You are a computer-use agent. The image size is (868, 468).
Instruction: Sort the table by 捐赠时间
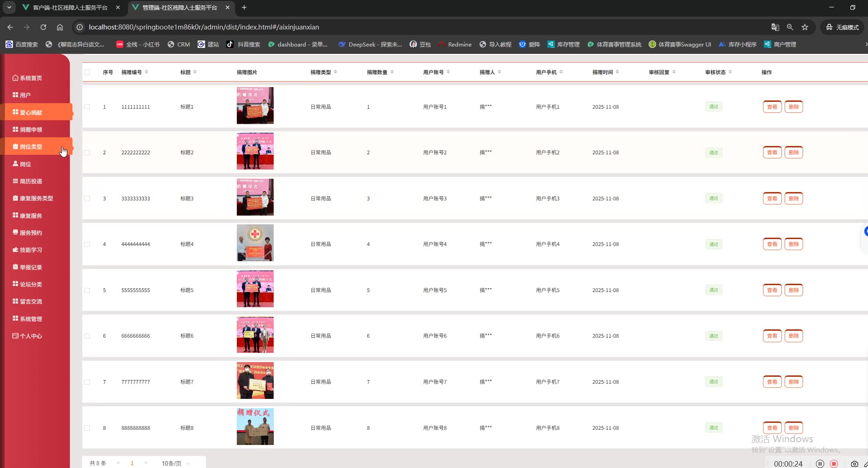pos(617,72)
